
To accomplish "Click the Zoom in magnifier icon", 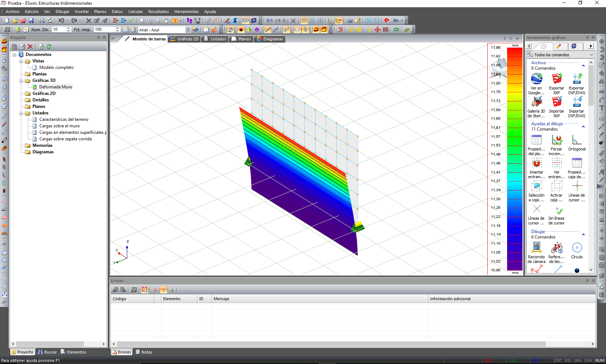I will [150, 21].
